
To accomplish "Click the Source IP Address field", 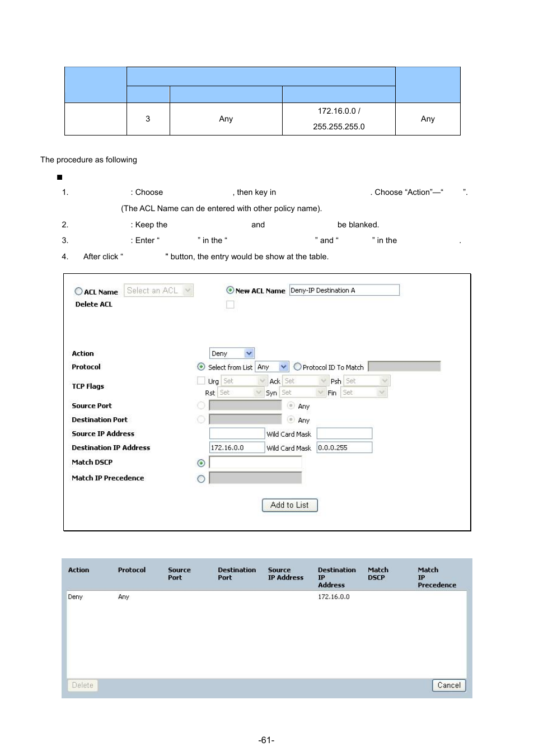I will click(237, 433).
